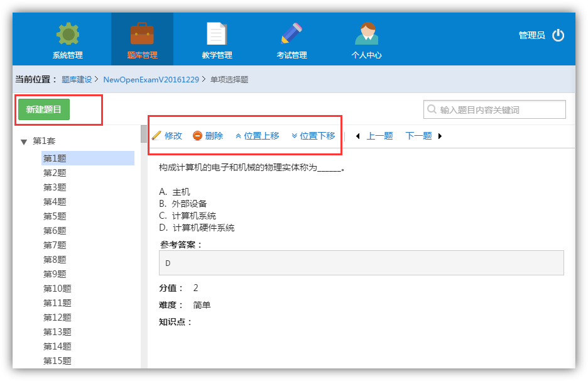Screen dimensions: 588x381
Task: Select 第10题 in the list
Action: (x=57, y=289)
